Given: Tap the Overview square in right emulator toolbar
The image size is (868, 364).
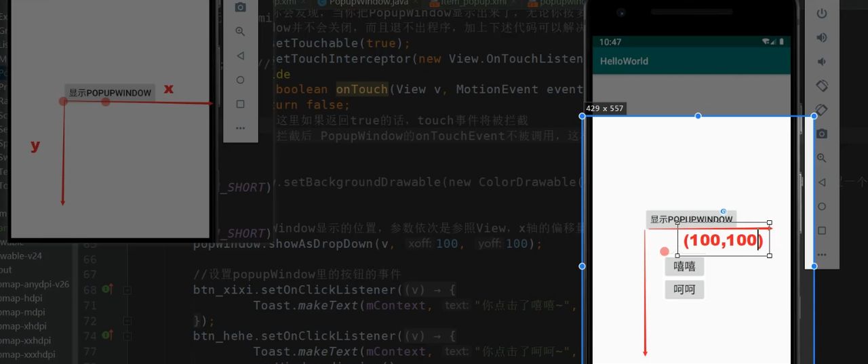Looking at the screenshot, I should 822,230.
